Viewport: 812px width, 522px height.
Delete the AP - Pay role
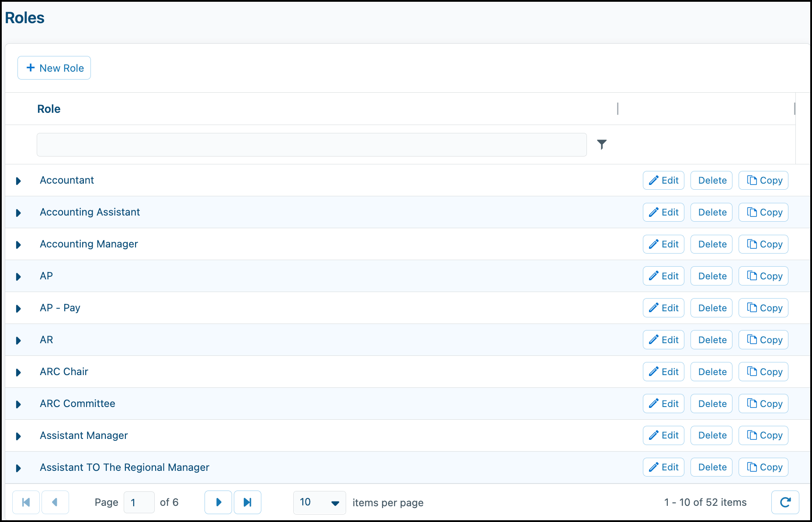711,308
